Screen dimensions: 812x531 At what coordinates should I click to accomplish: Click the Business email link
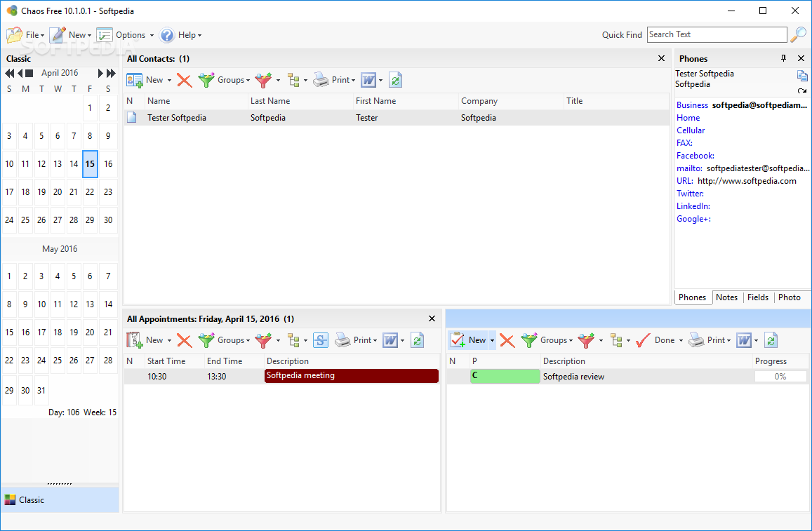coord(692,105)
